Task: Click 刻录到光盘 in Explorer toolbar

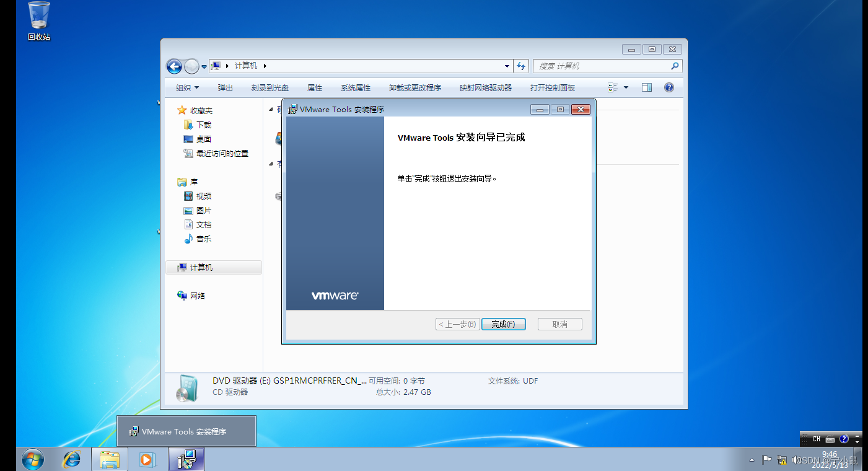Action: coord(270,88)
